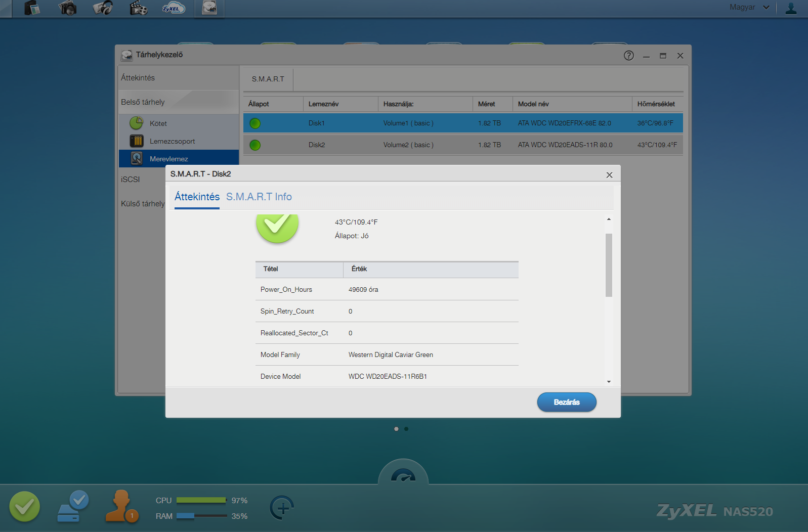Screen dimensions: 808x532
Task: Open the file browser icon in top bar
Action: pyautogui.click(x=32, y=8)
